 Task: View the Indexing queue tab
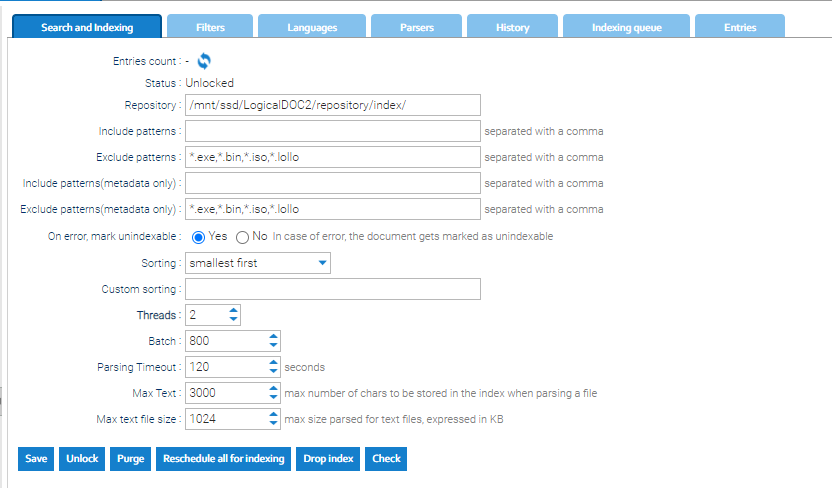[x=626, y=28]
